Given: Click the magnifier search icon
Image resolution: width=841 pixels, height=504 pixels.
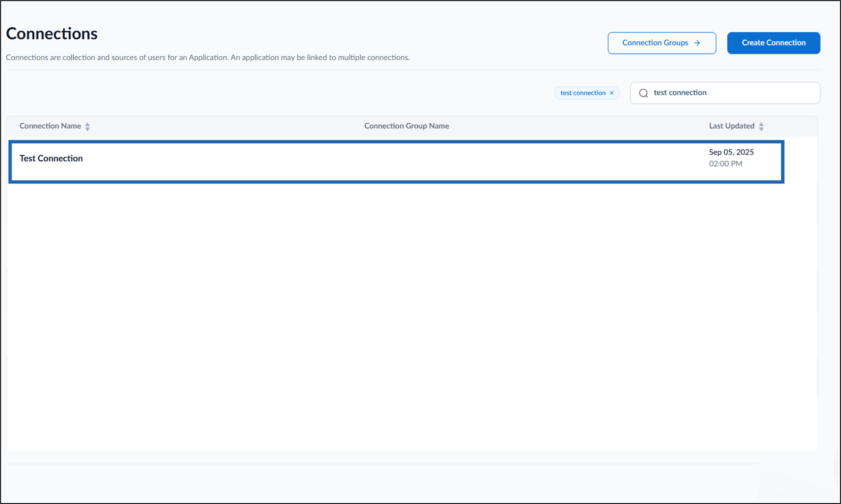Looking at the screenshot, I should click(643, 93).
